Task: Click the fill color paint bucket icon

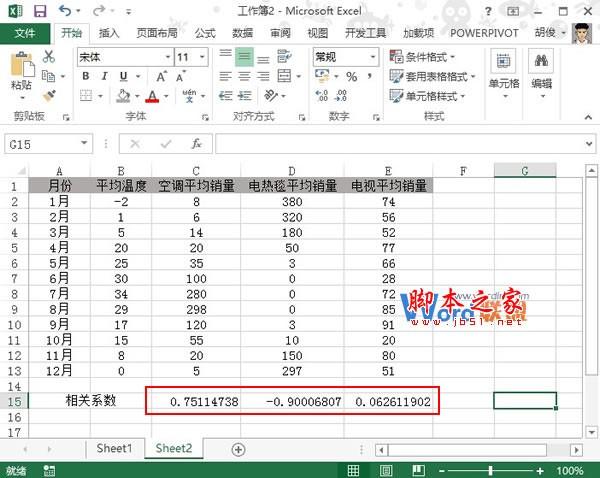Action: pos(123,96)
